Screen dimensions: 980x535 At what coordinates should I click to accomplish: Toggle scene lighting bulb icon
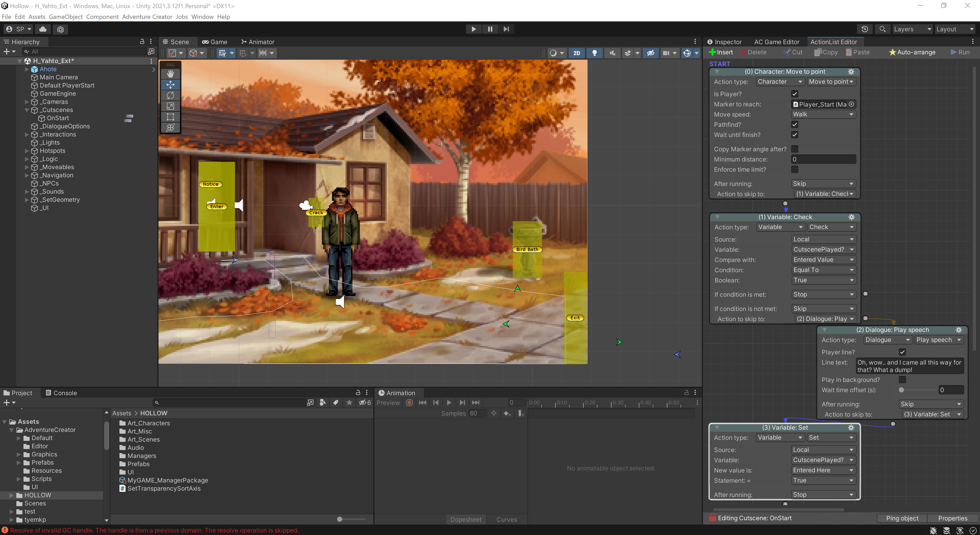tap(594, 53)
